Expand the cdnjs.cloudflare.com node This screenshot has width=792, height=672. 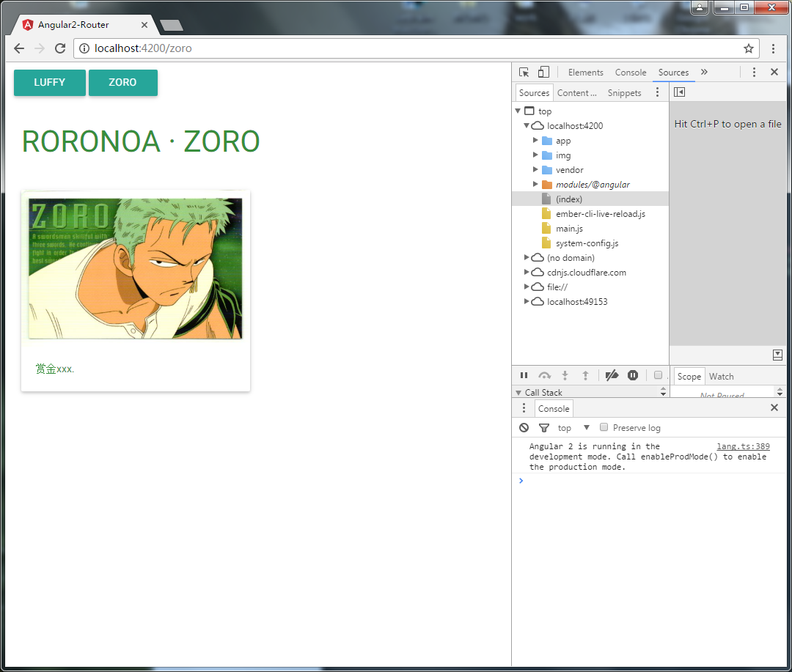coord(527,272)
